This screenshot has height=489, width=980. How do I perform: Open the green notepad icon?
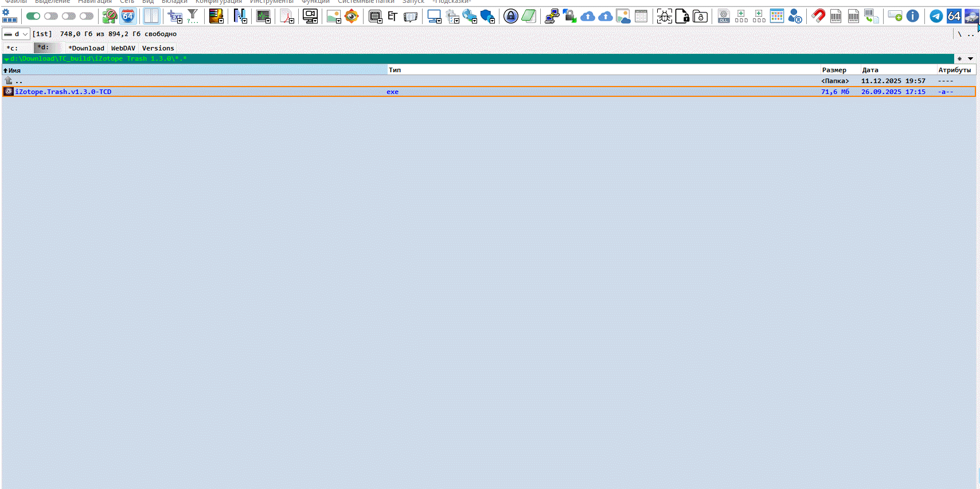click(x=529, y=16)
